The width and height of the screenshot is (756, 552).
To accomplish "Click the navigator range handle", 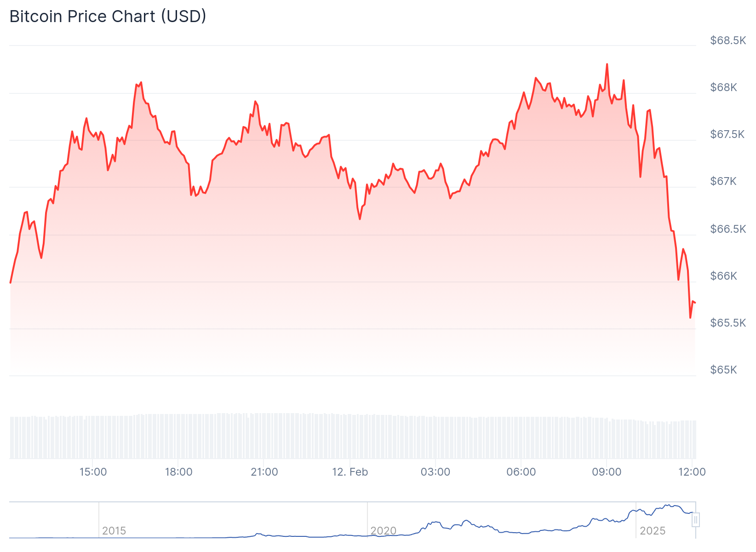I will point(696,520).
